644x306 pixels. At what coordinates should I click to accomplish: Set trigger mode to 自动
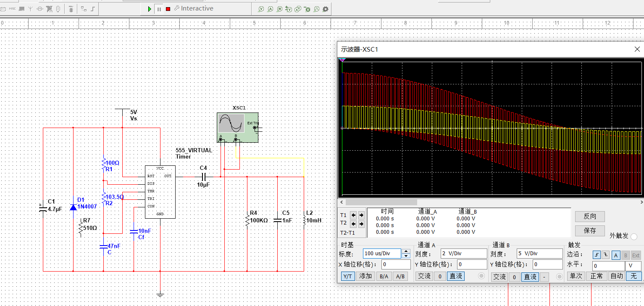pos(616,276)
